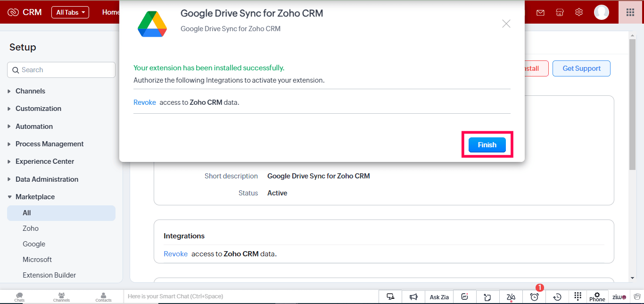Click the Setup heading
The image size is (644, 304).
coord(23,47)
